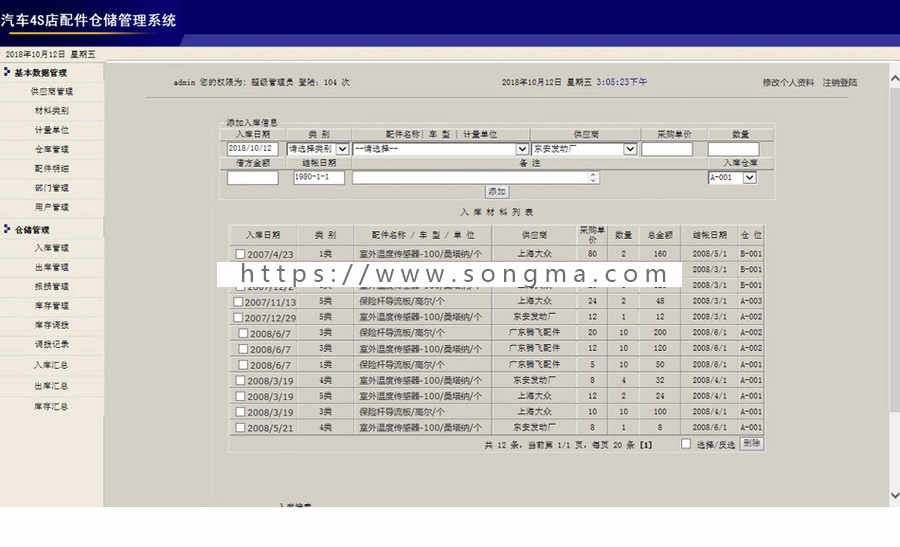
Task: Open the 配件名称 --请选择-- dropdown
Action: [440, 149]
